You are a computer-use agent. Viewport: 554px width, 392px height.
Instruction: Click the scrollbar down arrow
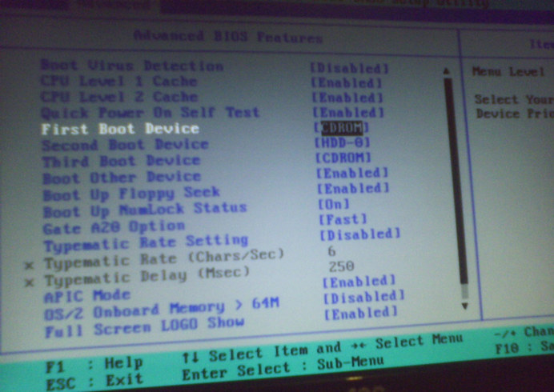(x=465, y=306)
